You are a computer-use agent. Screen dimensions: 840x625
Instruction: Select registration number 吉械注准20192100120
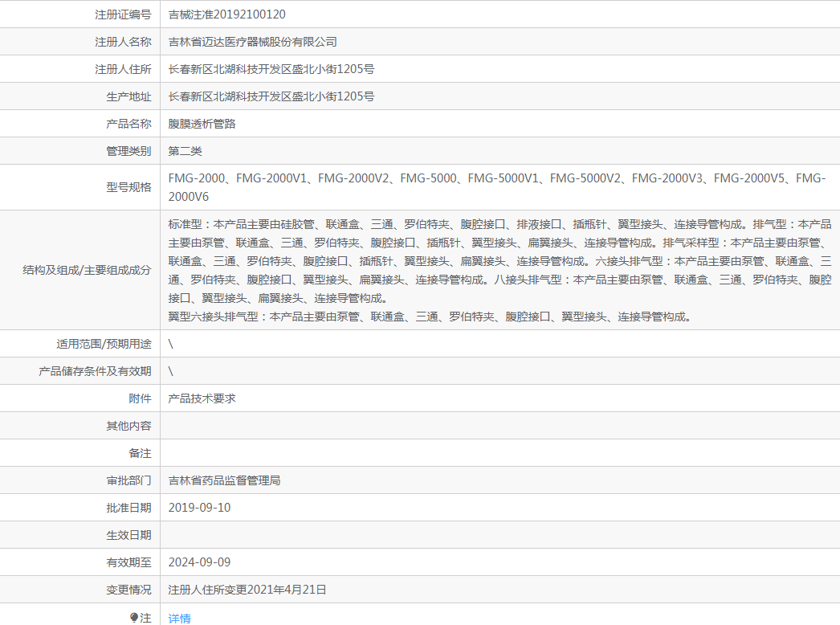[x=226, y=14]
